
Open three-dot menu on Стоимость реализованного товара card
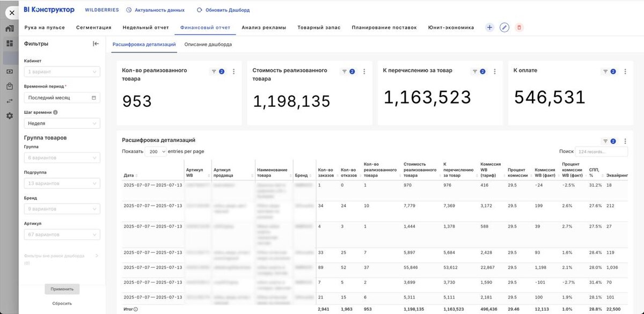pos(364,71)
